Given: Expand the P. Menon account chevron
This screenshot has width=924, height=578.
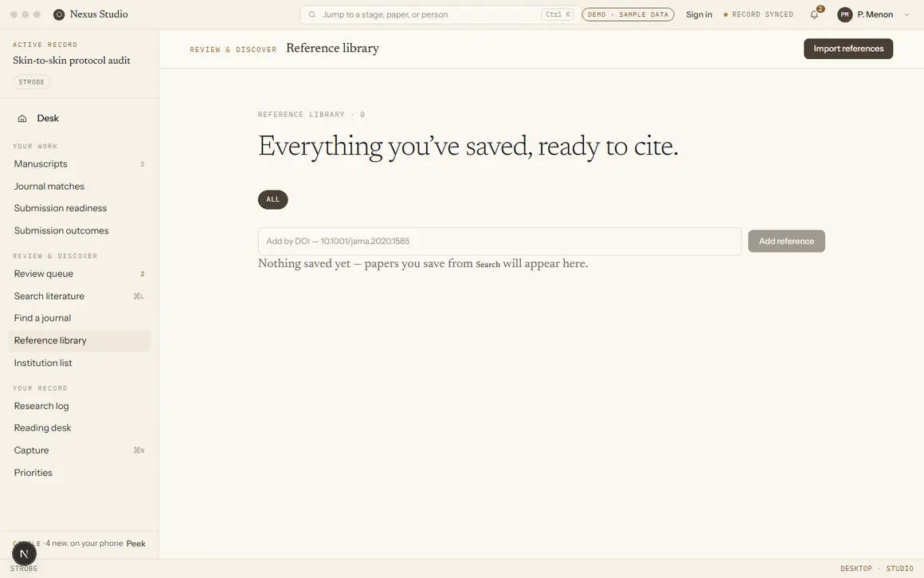Looking at the screenshot, I should (906, 14).
